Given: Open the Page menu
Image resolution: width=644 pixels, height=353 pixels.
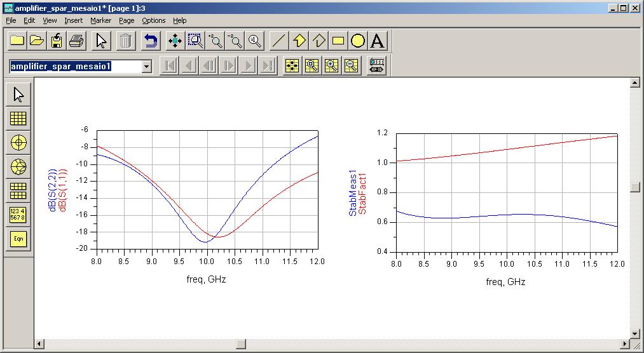Looking at the screenshot, I should pos(127,20).
